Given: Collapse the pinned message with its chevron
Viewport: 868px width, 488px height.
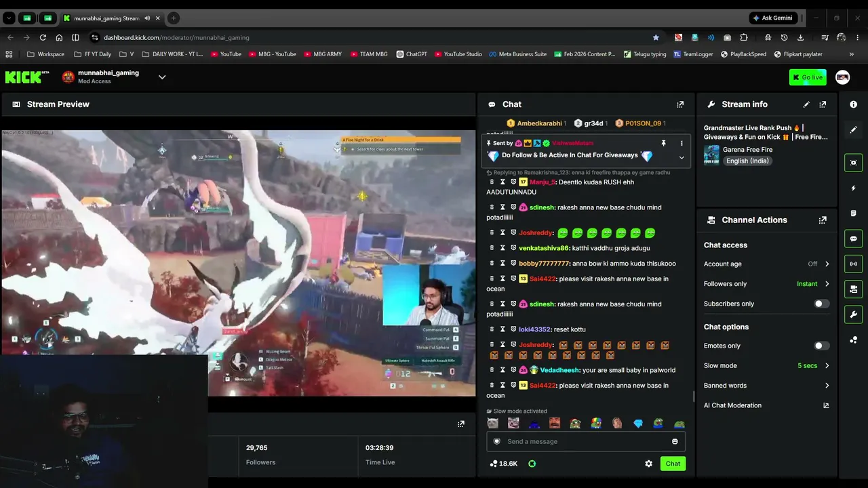Looking at the screenshot, I should click(682, 157).
